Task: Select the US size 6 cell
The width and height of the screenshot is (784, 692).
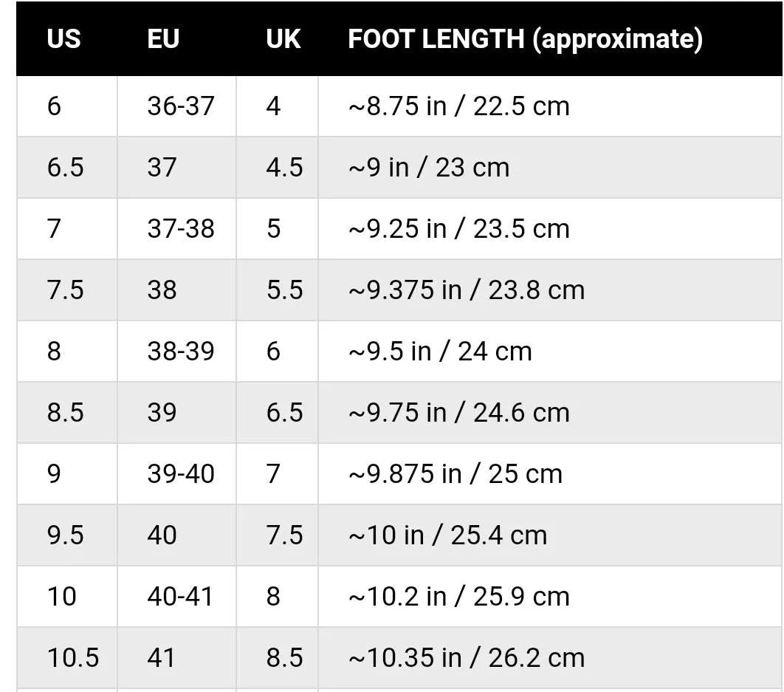Action: pyautogui.click(x=67, y=106)
